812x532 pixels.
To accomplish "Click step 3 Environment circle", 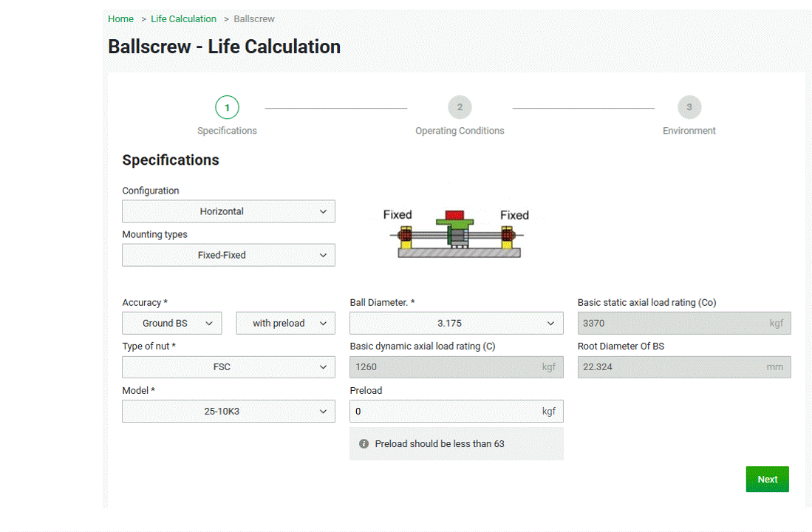I will tap(689, 106).
